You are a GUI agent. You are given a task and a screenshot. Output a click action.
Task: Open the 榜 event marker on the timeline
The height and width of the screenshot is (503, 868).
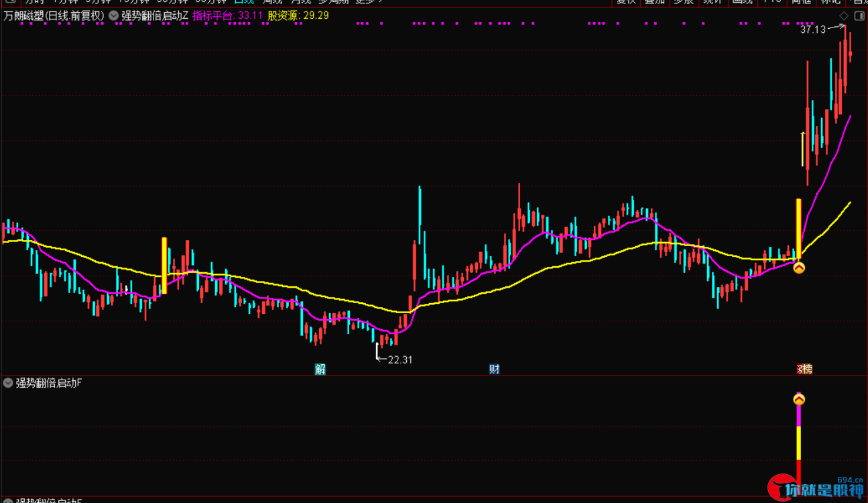pyautogui.click(x=807, y=369)
